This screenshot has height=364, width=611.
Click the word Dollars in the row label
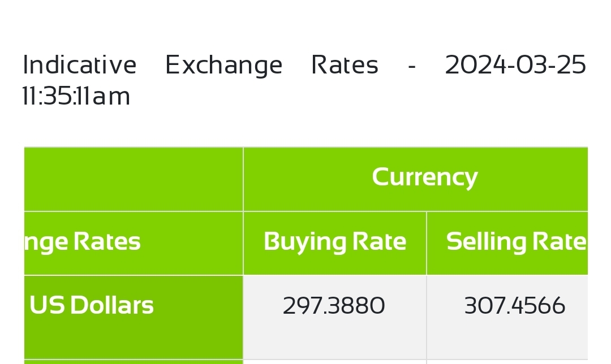112,305
